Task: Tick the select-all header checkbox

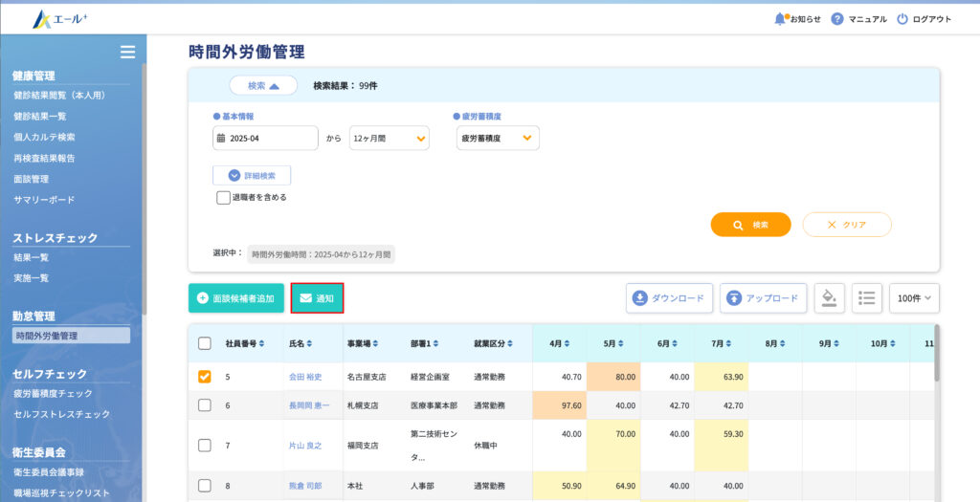Action: pyautogui.click(x=205, y=343)
